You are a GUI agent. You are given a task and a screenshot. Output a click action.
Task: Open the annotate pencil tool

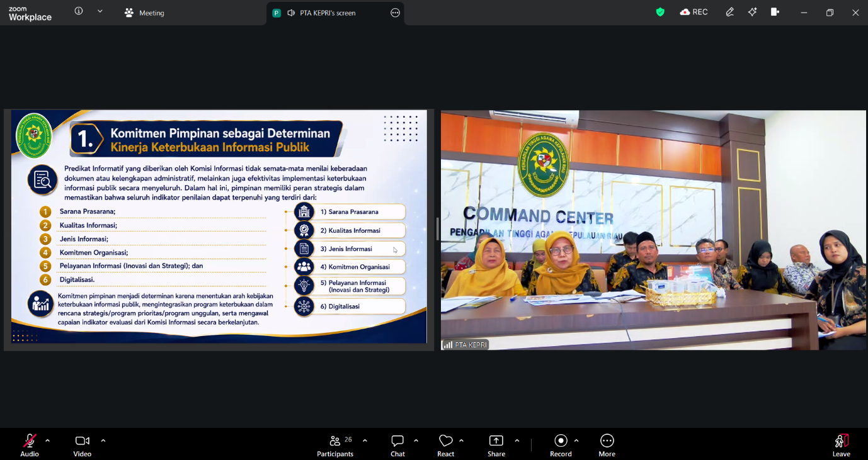[x=729, y=12]
